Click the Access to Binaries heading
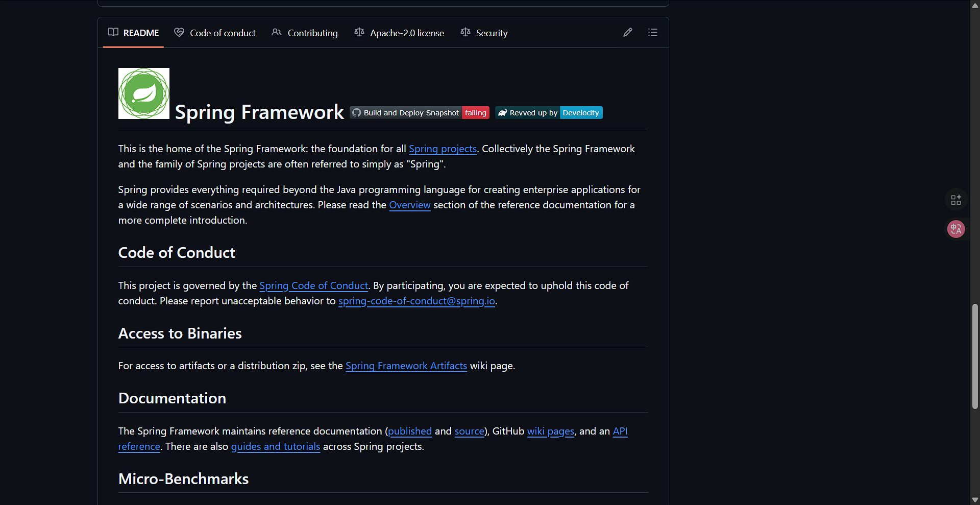The height and width of the screenshot is (505, 980). pos(180,333)
